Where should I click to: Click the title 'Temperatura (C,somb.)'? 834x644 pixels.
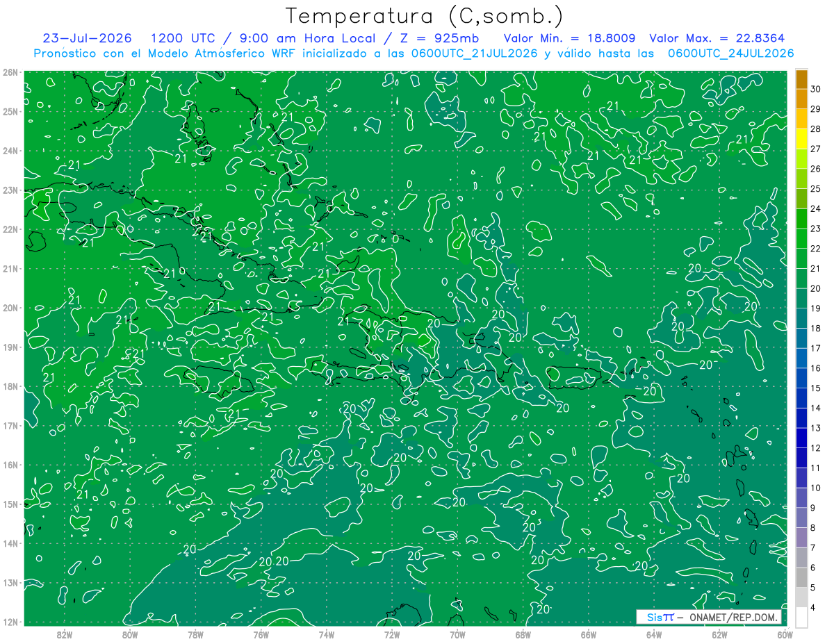click(424, 16)
